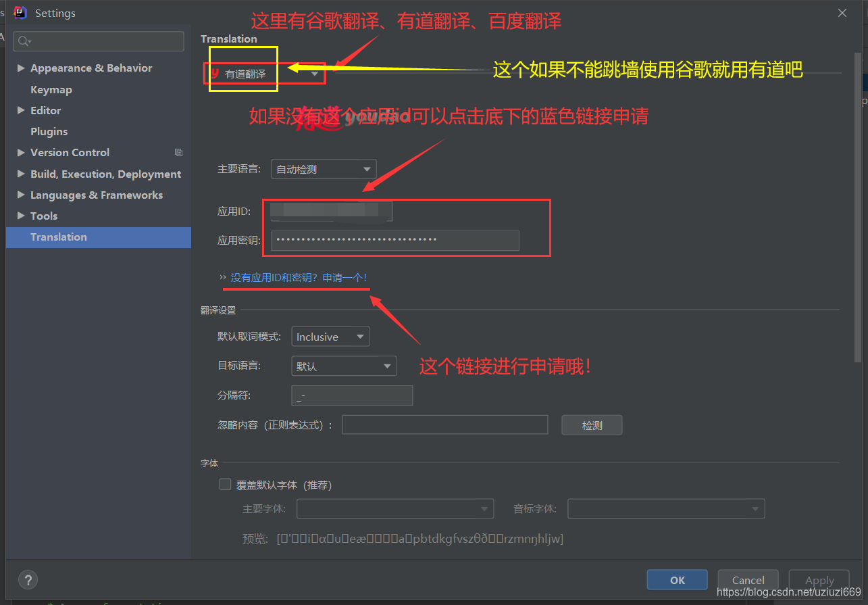Open the 主要字体 font dropdown
This screenshot has height=605, width=868.
pyautogui.click(x=395, y=508)
